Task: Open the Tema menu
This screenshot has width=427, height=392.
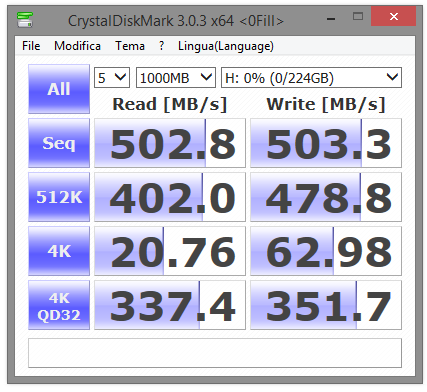Action: click(130, 46)
